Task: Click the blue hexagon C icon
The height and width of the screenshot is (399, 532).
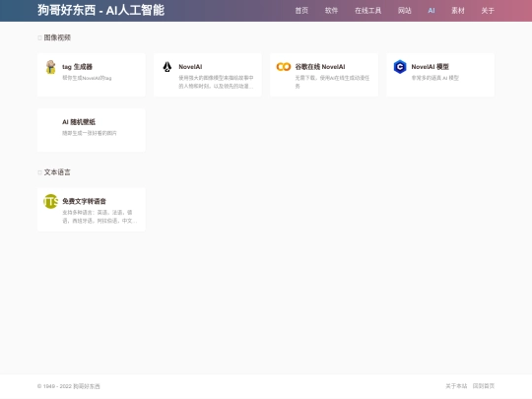Action: pos(400,67)
